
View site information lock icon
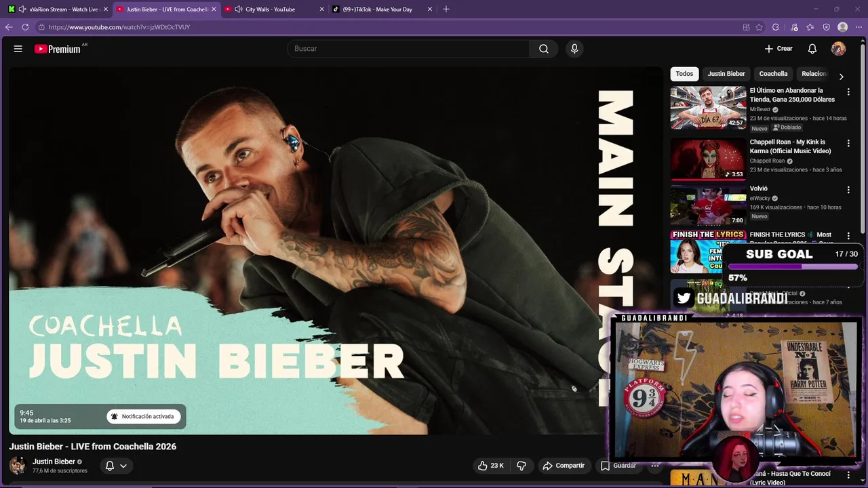(x=41, y=27)
